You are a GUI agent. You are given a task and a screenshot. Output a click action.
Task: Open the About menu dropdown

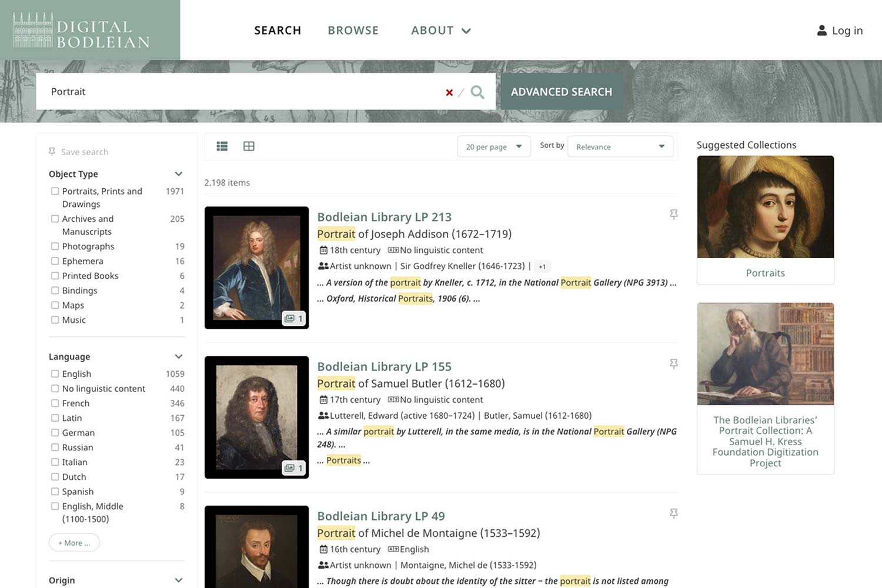tap(441, 31)
